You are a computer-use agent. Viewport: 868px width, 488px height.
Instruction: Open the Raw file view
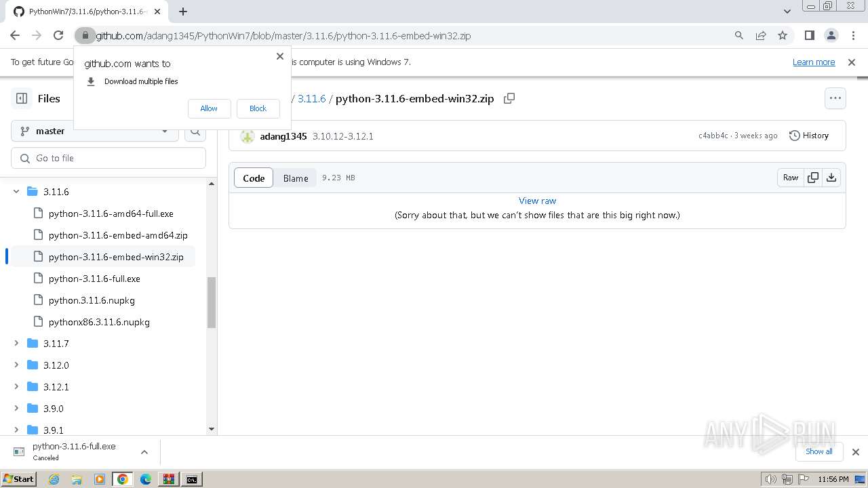(x=791, y=178)
